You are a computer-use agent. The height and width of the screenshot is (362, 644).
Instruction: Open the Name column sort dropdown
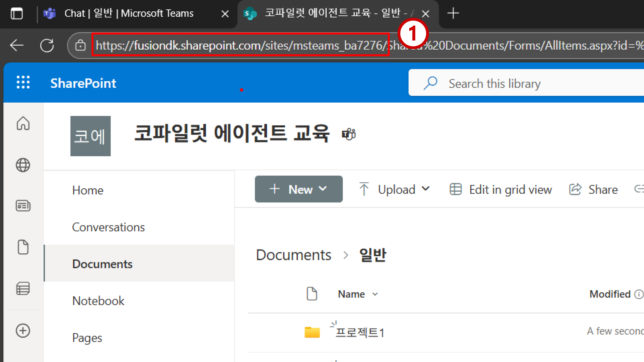click(x=358, y=294)
